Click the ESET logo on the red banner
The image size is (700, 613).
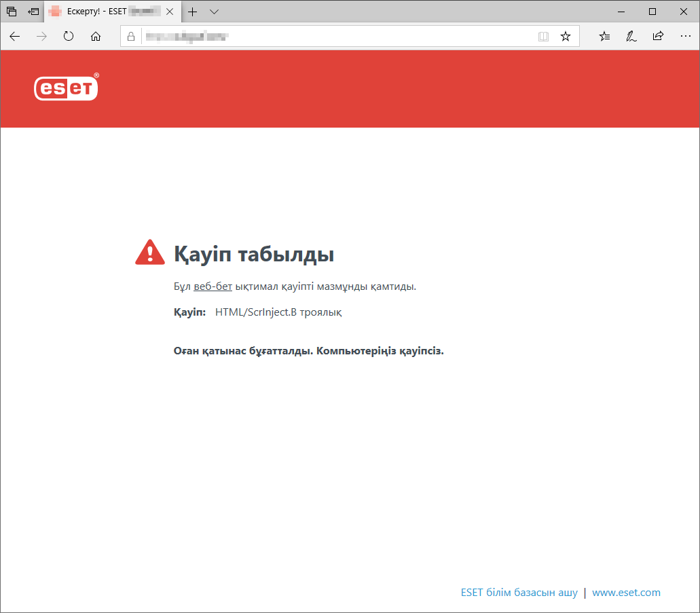click(x=65, y=88)
